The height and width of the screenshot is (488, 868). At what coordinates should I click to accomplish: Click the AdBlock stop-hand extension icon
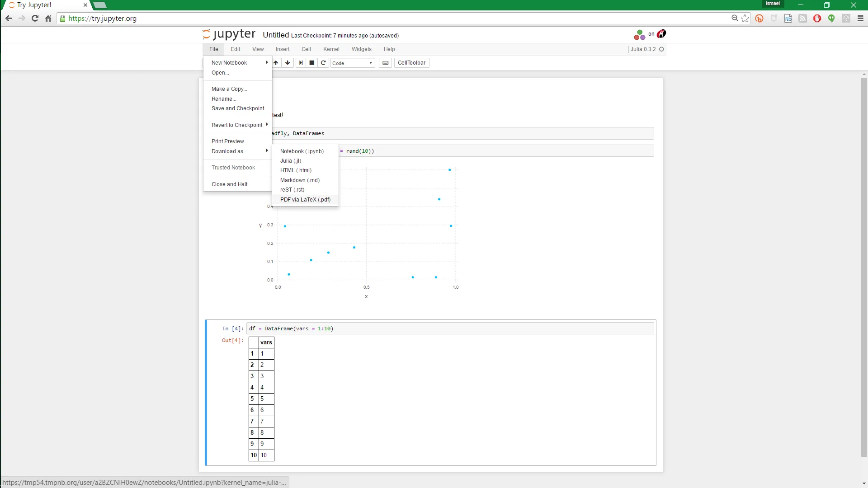[x=817, y=19]
